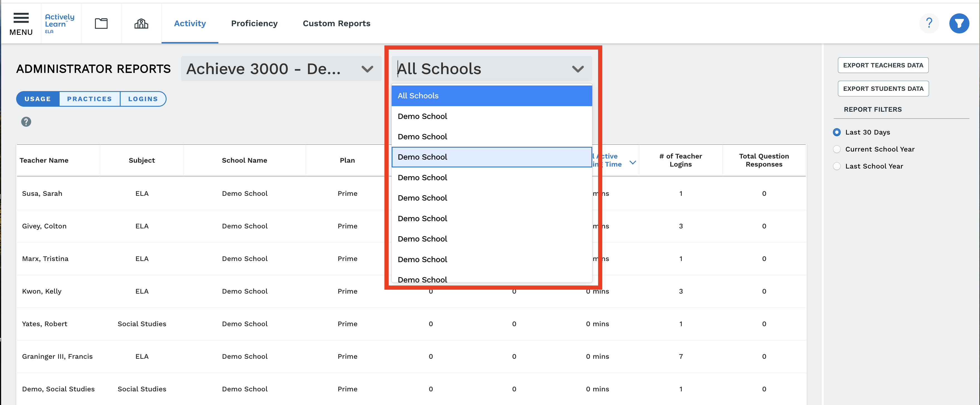Click teacher name Givey, Colton

pyautogui.click(x=44, y=226)
